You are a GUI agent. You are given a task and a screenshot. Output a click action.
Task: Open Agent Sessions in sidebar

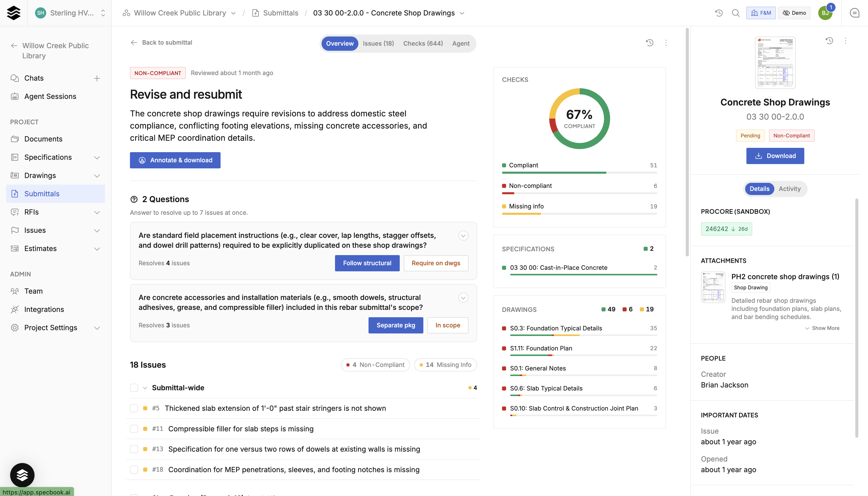click(56, 96)
